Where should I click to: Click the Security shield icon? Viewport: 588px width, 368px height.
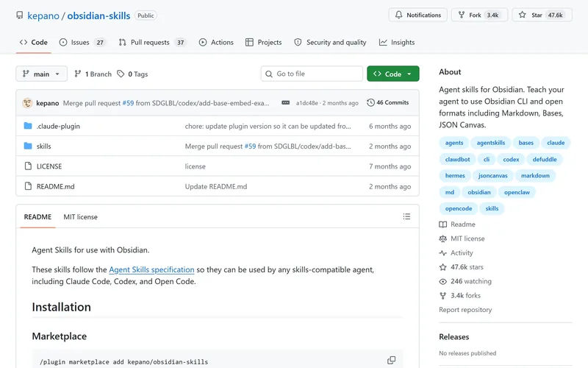pos(298,43)
